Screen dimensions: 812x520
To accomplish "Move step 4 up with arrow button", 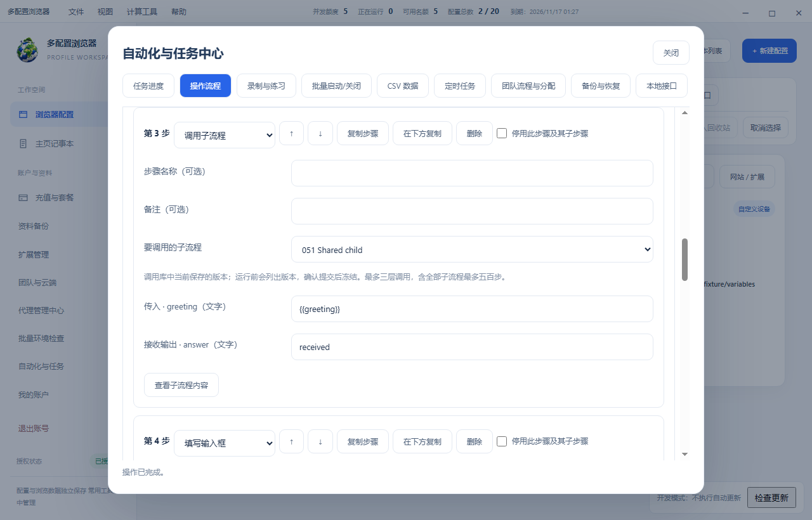I will [x=291, y=441].
